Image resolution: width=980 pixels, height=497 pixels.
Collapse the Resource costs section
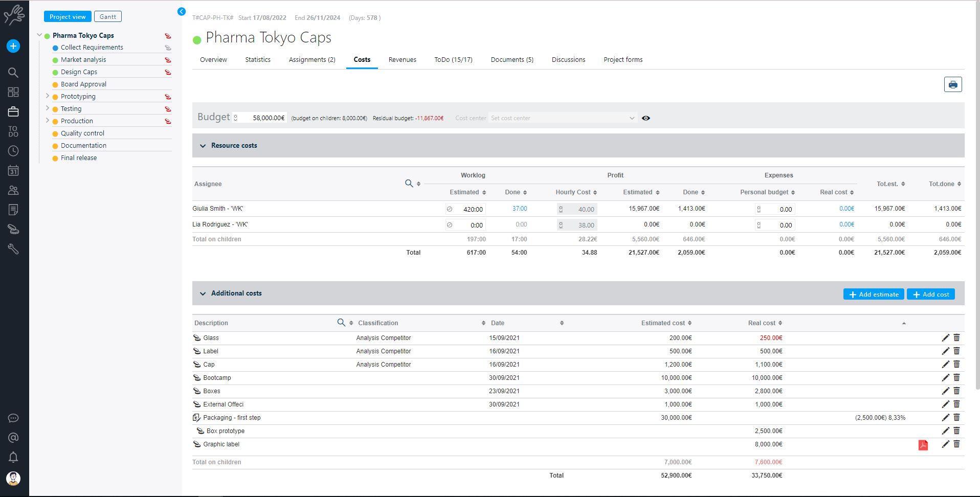click(x=203, y=146)
